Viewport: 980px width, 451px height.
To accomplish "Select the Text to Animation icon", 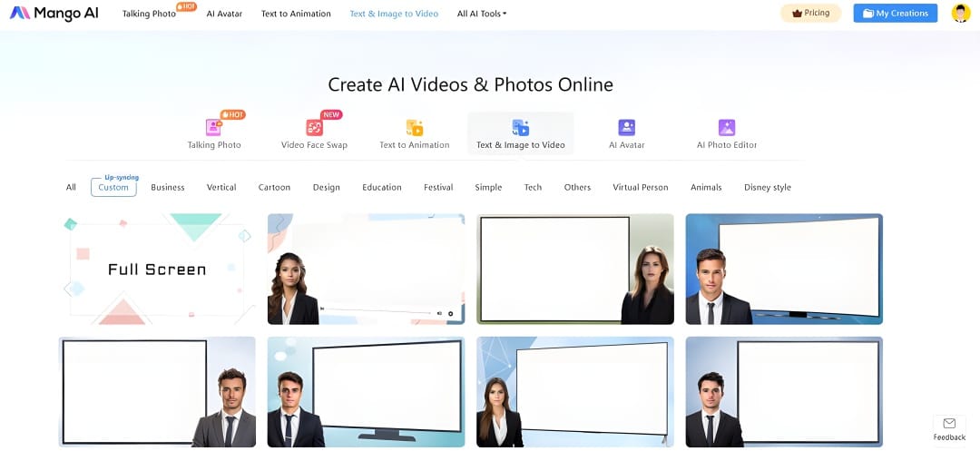I will coord(414,128).
